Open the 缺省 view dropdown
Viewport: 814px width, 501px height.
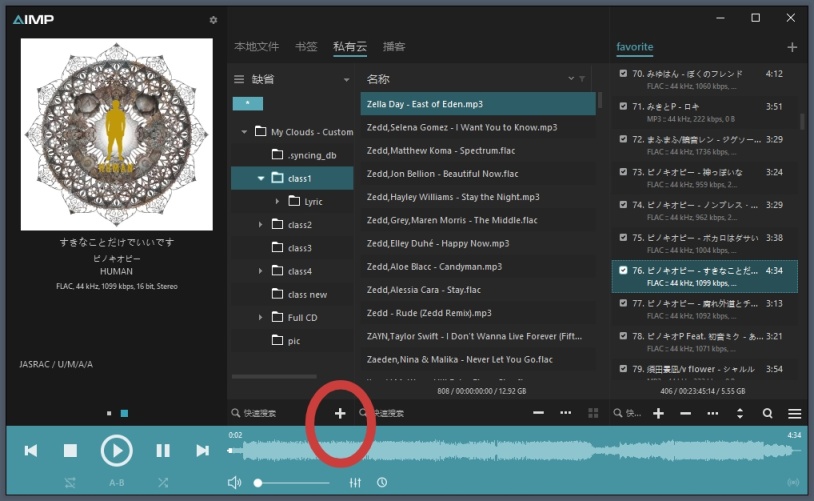[x=346, y=79]
